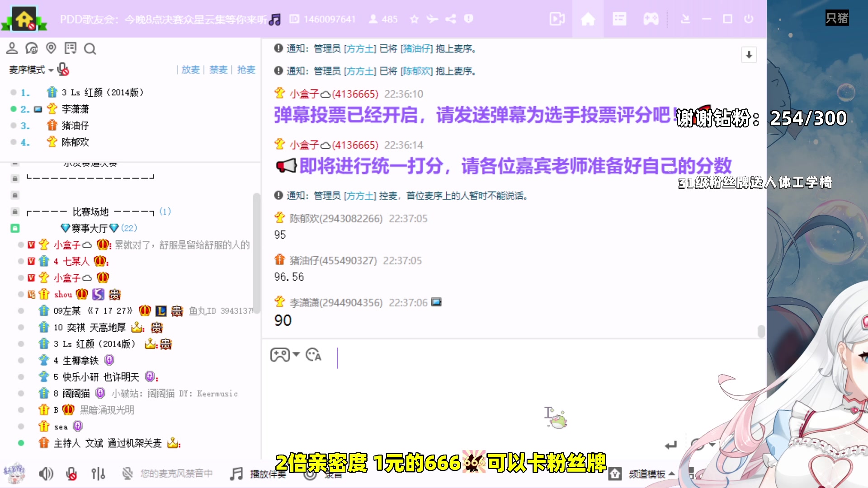Click inside the chat message input box
Viewport: 868px width, 488px height.
(452, 398)
